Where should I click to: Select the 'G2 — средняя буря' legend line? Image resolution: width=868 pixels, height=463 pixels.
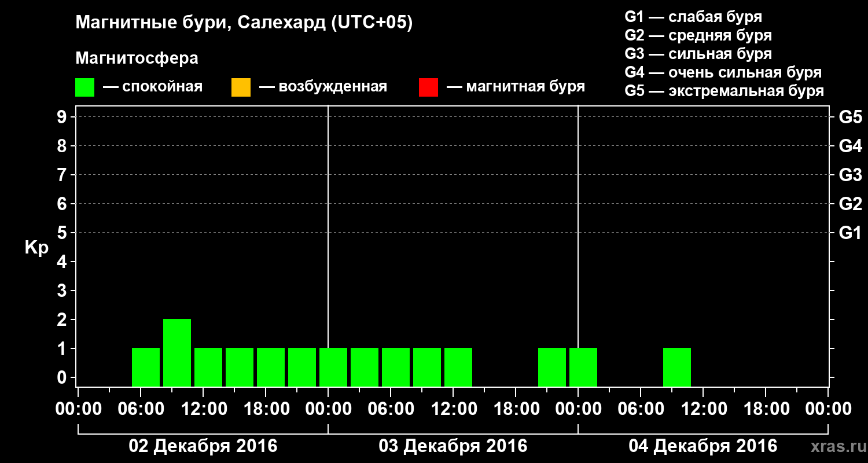coord(698,35)
